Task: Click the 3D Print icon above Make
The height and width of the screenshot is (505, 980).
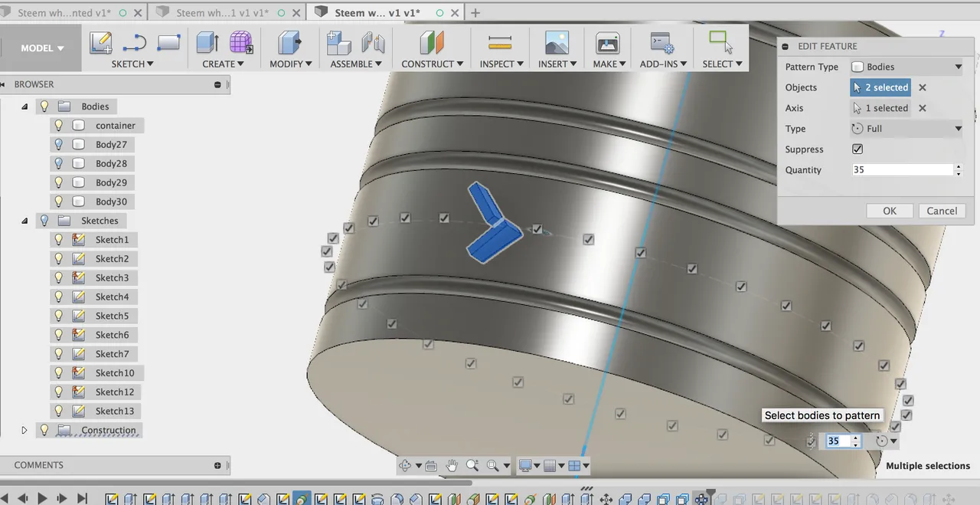Action: click(x=607, y=42)
